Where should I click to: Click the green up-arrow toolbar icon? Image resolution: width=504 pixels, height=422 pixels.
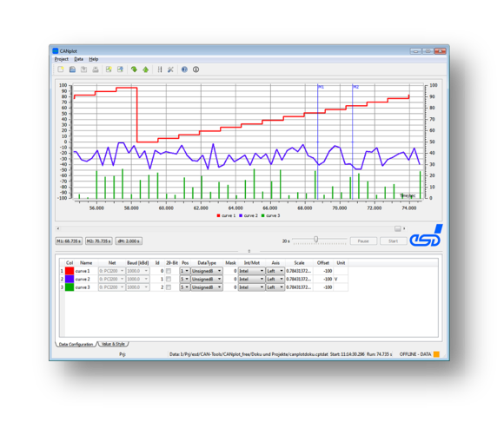pos(146,69)
